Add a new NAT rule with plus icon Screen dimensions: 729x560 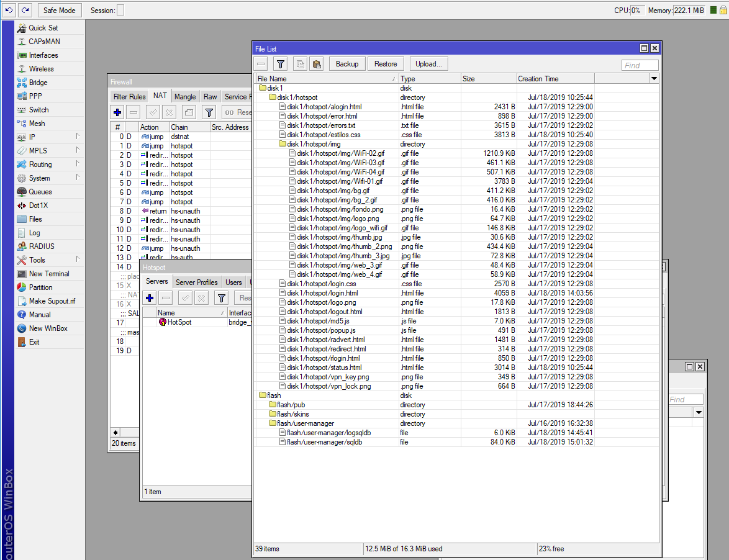117,112
